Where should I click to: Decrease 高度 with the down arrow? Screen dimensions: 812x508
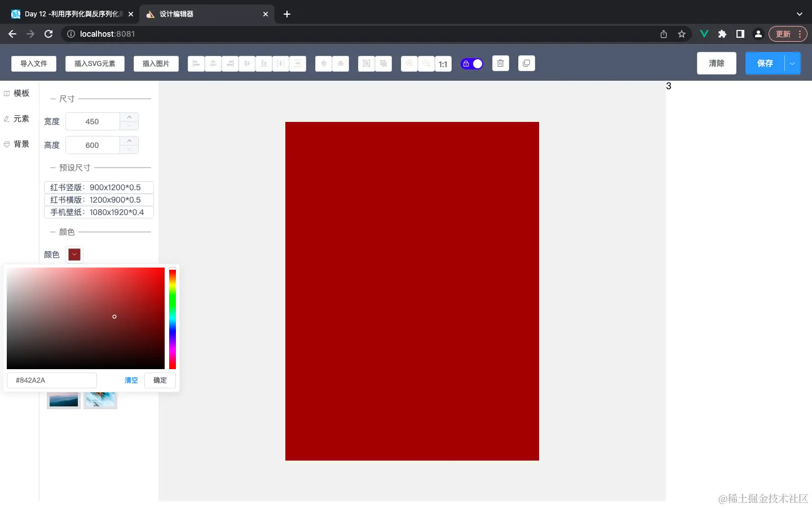[129, 149]
